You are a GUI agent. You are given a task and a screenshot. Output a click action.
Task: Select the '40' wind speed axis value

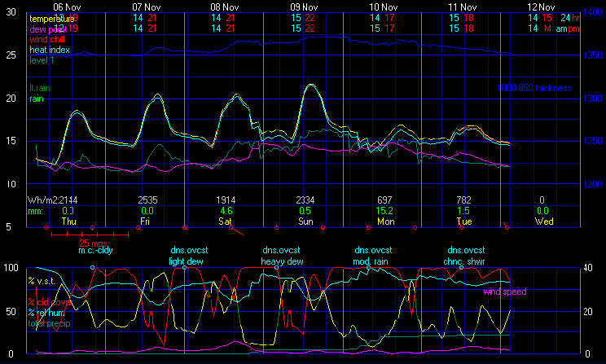tap(588, 268)
